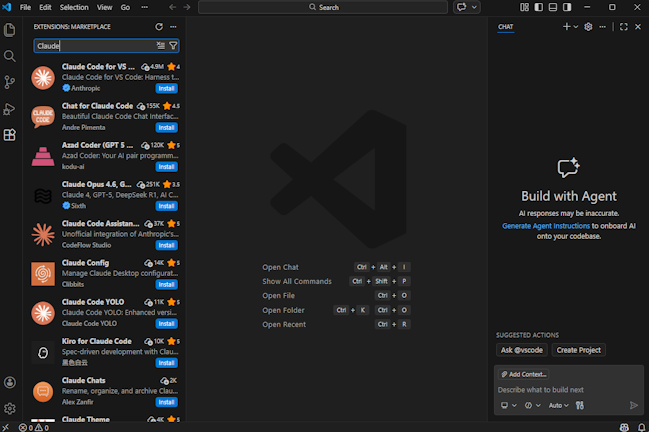Click Generate Agent Instructions link

coord(546,226)
